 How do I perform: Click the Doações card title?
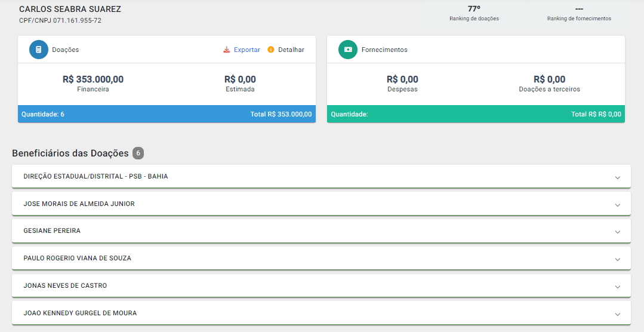click(65, 50)
